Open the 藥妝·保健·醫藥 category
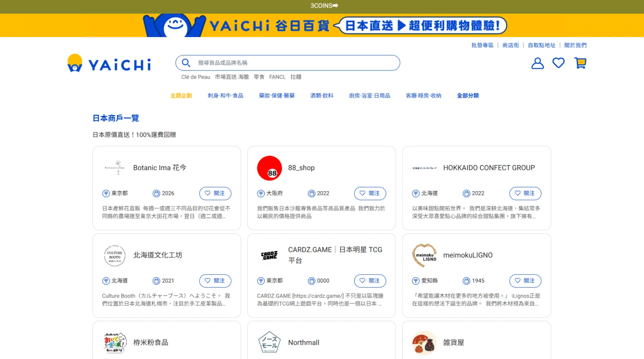Viewport: 644px width, 359px height. 277,96
